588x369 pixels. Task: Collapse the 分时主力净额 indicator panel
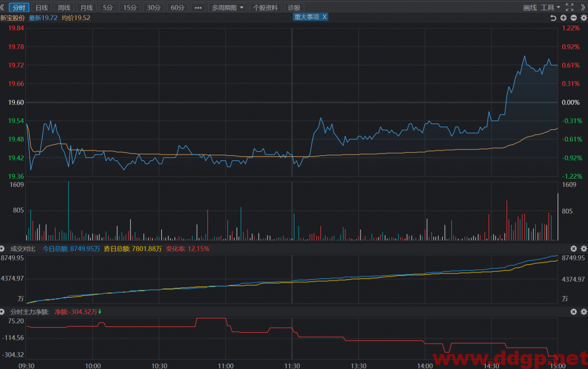[x=2, y=312]
